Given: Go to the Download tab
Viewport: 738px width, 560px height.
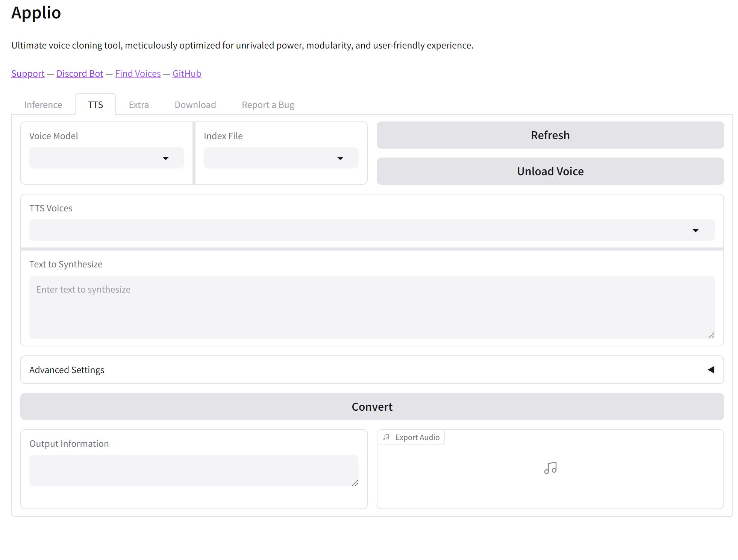Looking at the screenshot, I should tap(195, 105).
